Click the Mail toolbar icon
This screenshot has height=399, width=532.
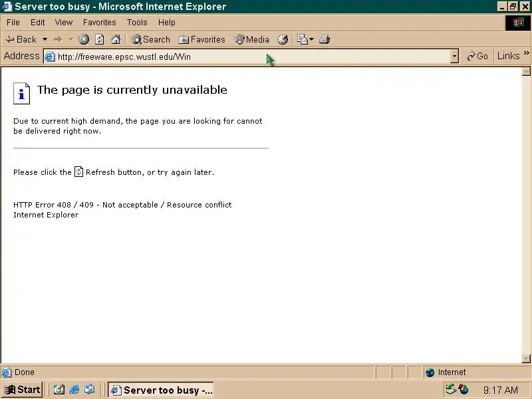click(x=302, y=39)
